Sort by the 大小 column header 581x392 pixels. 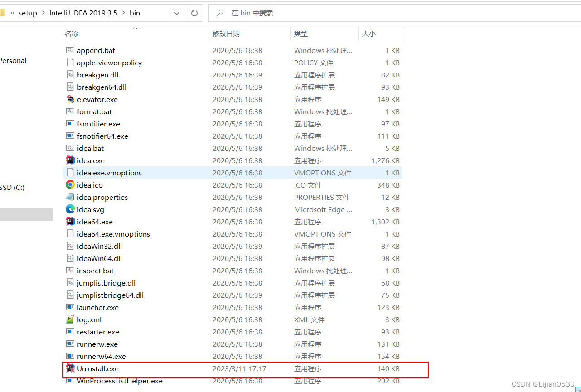point(368,34)
